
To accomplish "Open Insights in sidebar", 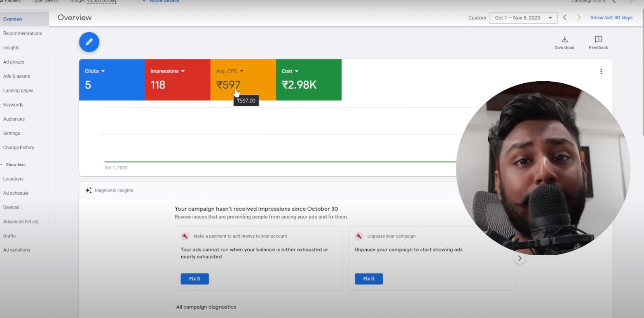I will 11,48.
